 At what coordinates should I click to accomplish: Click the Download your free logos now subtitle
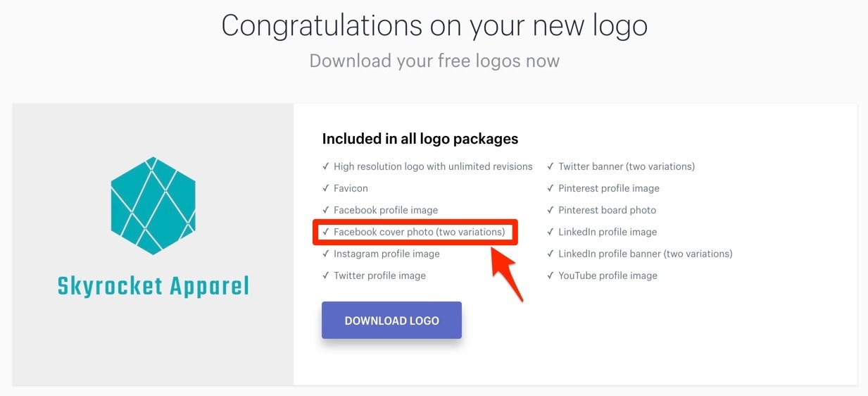tap(434, 61)
